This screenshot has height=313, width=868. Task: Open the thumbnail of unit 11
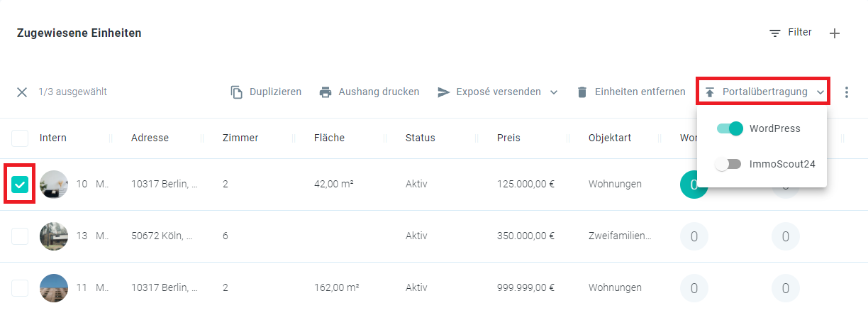click(x=54, y=288)
